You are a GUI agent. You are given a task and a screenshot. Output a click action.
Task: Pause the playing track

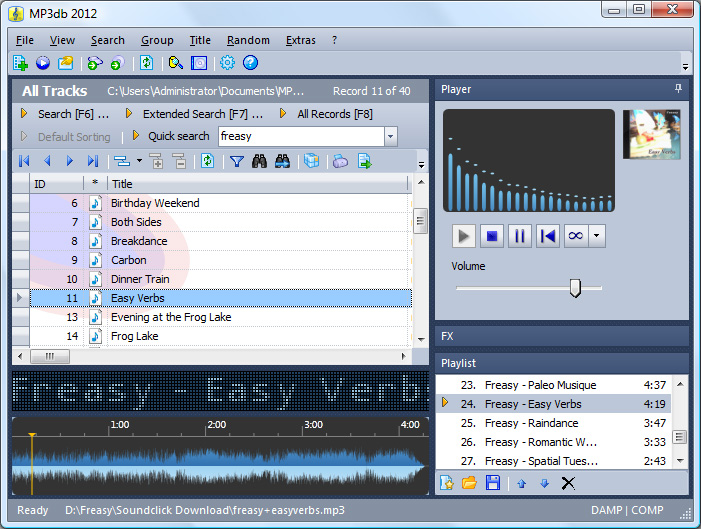tap(519, 236)
